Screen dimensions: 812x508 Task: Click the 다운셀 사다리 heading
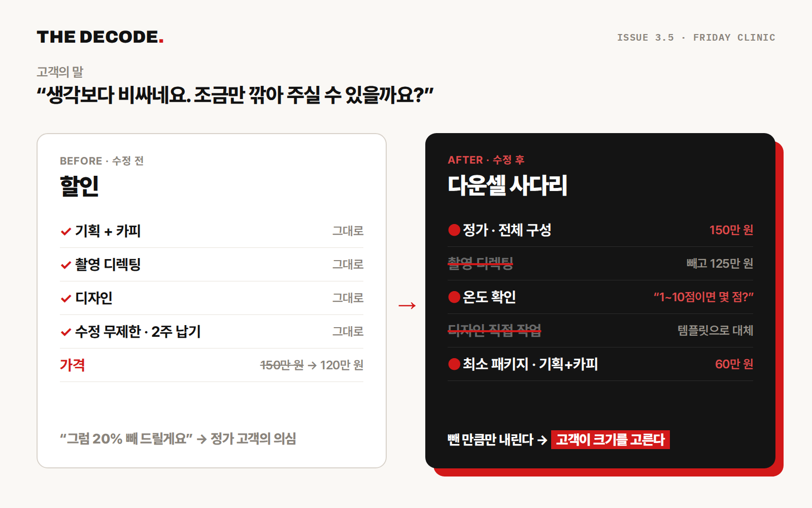point(507,185)
